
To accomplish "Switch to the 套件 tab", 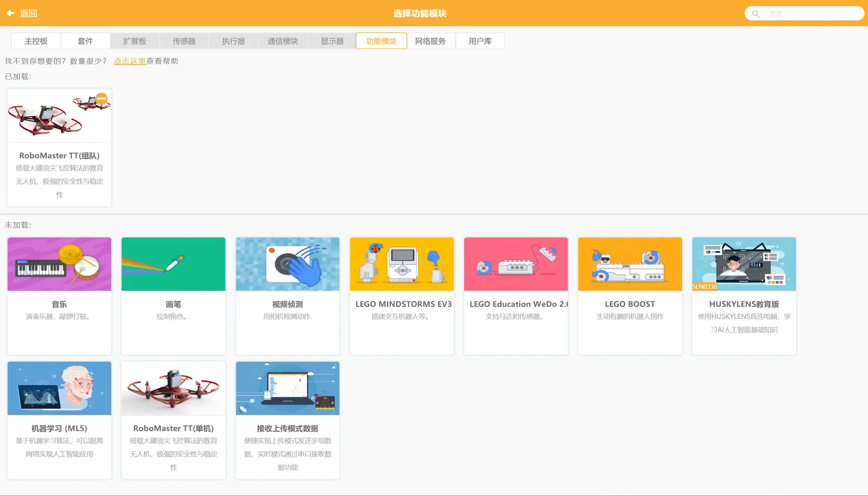I will pyautogui.click(x=85, y=41).
